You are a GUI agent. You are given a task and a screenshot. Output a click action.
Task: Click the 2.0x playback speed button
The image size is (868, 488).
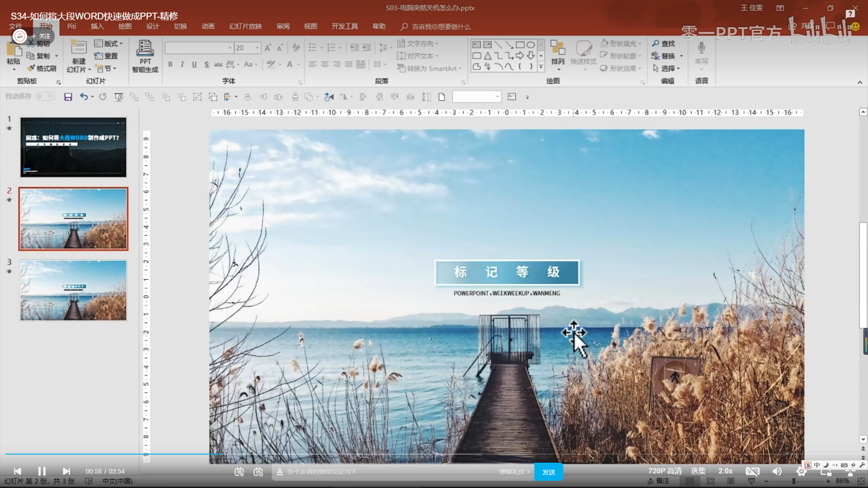pos(726,471)
